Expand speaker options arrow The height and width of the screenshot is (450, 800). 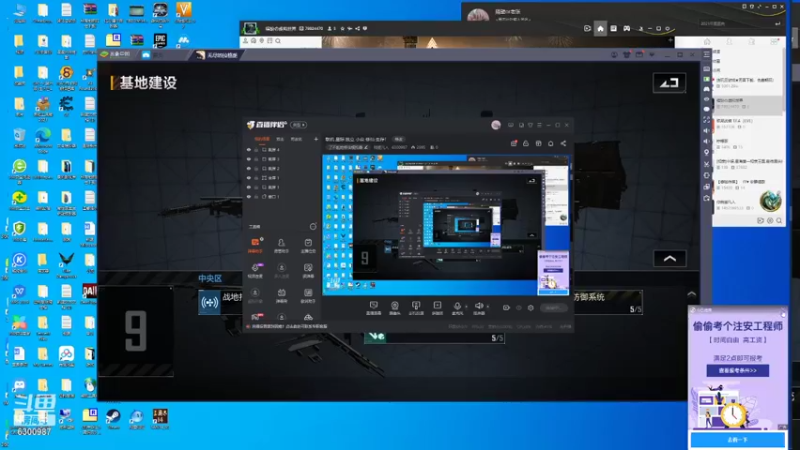488,307
